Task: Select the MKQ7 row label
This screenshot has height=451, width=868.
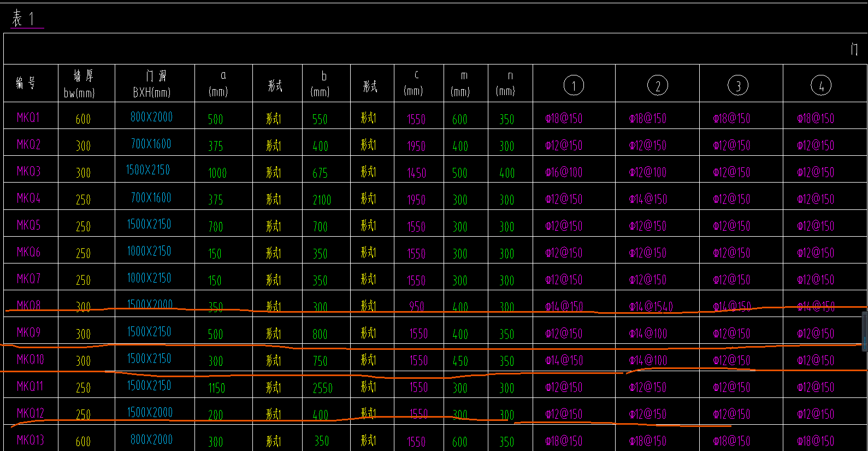Action: 28,279
